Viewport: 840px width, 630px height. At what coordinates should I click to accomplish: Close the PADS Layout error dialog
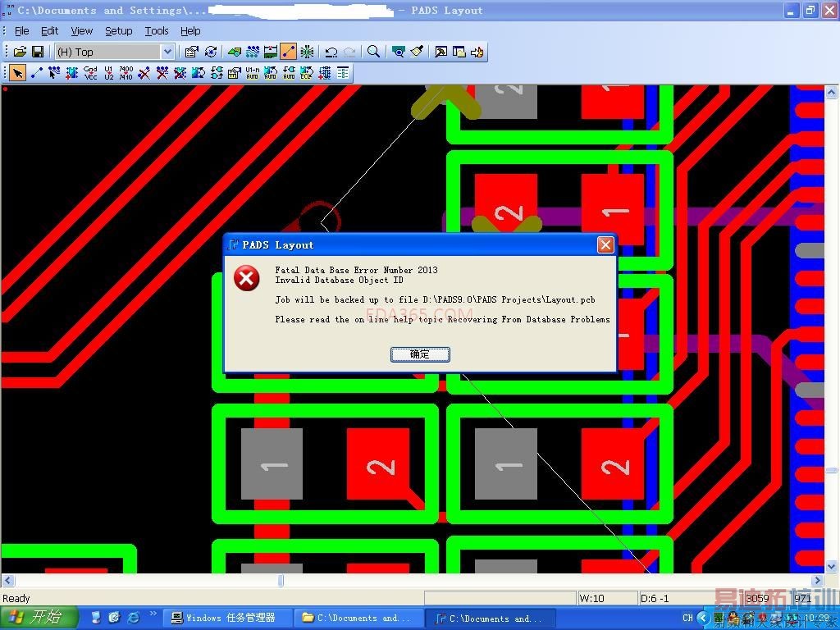click(x=605, y=244)
